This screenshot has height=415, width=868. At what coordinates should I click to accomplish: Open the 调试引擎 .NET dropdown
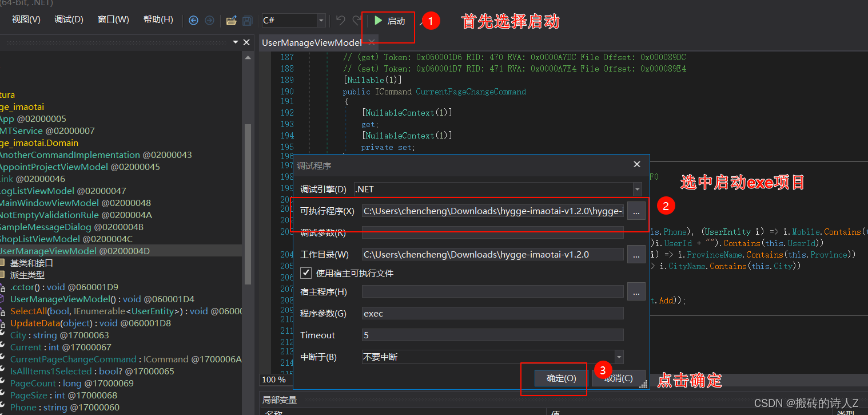(x=637, y=189)
